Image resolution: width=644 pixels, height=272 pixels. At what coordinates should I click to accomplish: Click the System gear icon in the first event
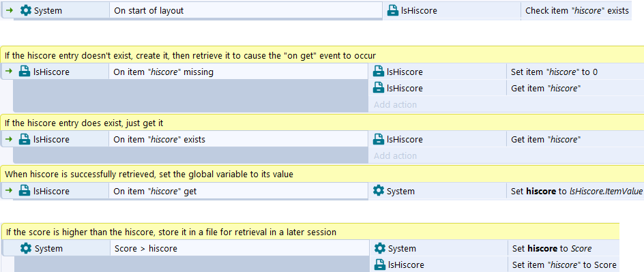[x=25, y=11]
